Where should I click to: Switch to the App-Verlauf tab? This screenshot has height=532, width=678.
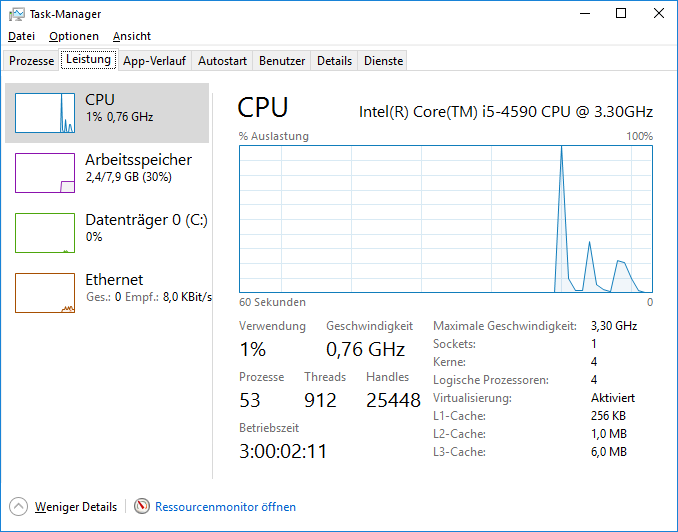click(x=155, y=61)
